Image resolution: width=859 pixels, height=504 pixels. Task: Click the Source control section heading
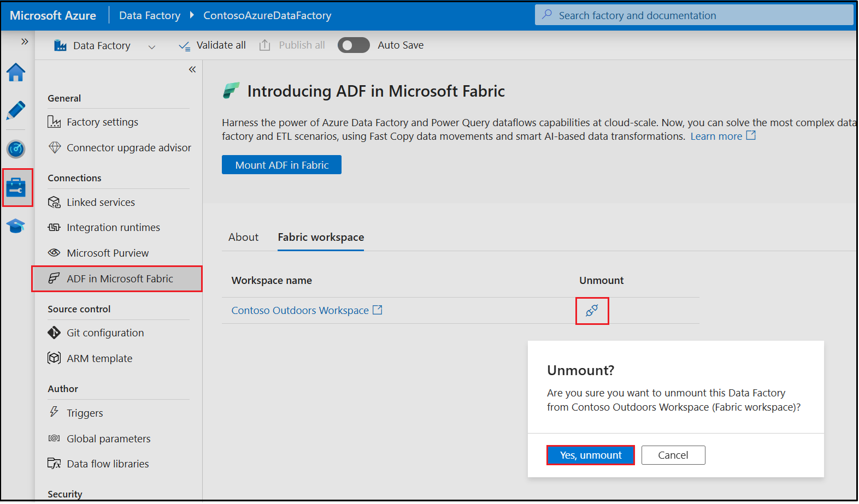pos(79,309)
